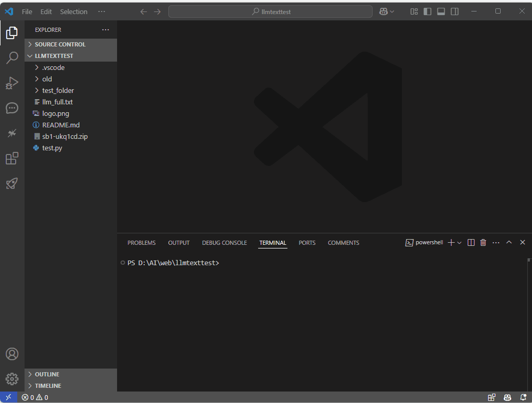Open logo.png file
532x403 pixels.
coord(71,114)
